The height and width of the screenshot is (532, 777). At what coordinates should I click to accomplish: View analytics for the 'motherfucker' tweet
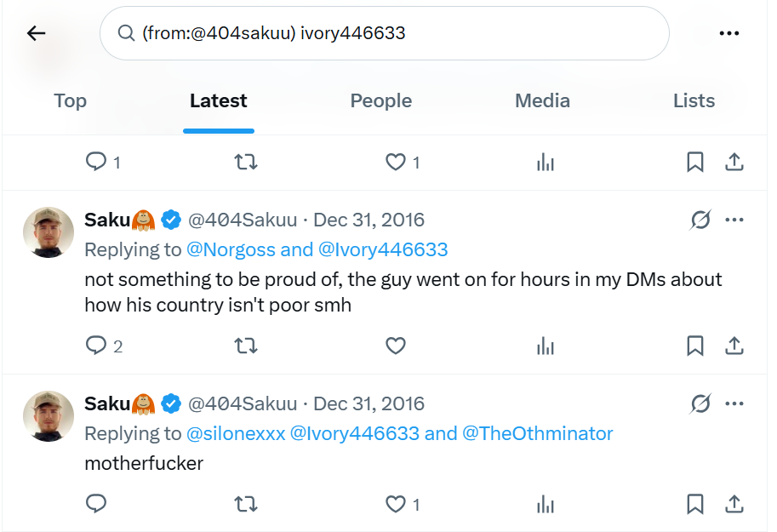click(x=546, y=505)
